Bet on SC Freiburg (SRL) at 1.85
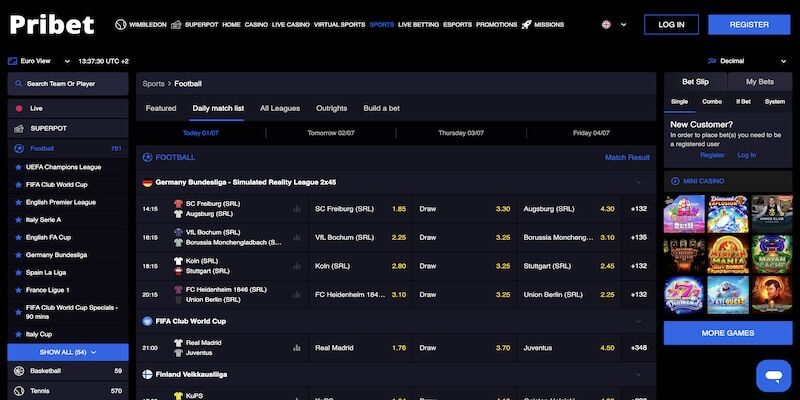The image size is (800, 400). [360, 209]
